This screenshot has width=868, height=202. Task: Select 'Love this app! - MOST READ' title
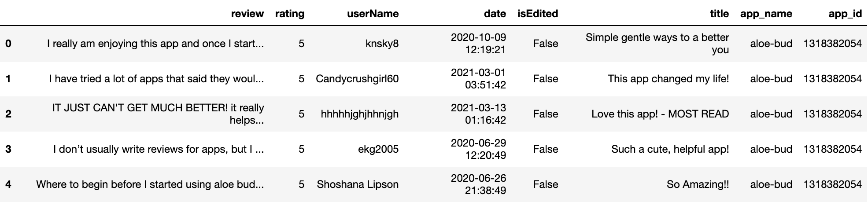660,114
